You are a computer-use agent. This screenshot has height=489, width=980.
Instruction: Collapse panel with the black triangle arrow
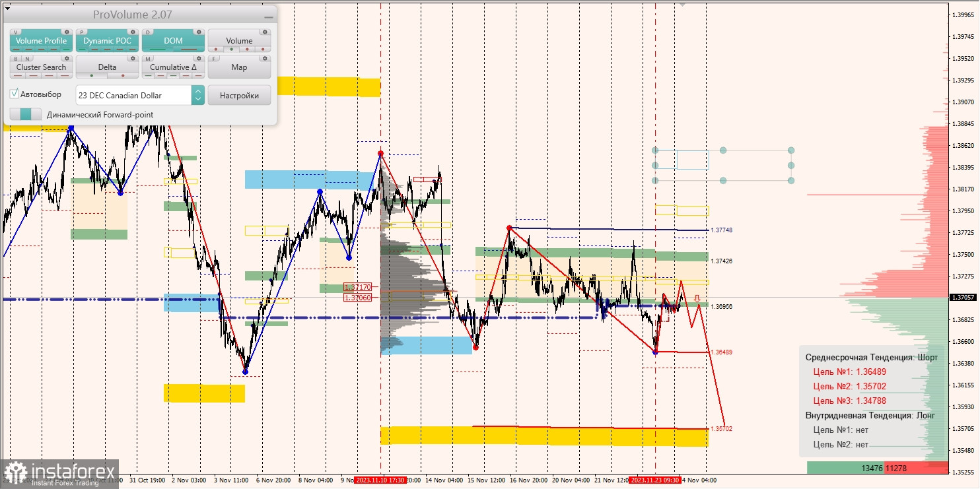coord(7,8)
